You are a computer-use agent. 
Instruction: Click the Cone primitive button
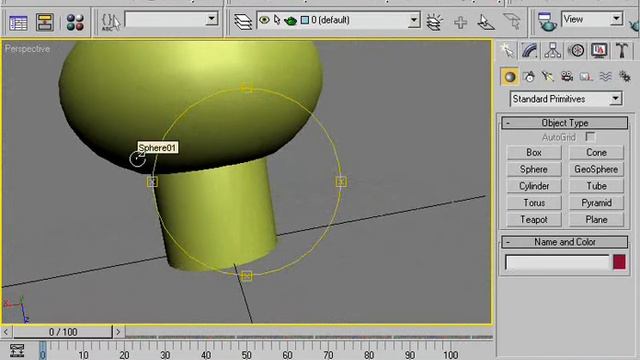pyautogui.click(x=596, y=153)
